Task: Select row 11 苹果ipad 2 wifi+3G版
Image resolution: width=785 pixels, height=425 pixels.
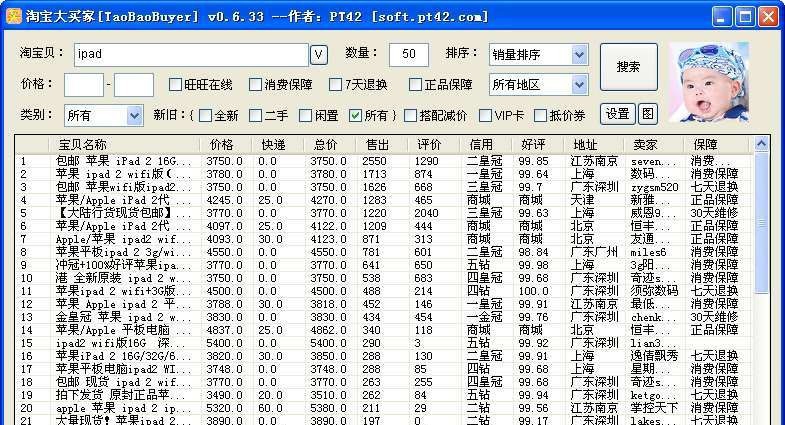Action: point(383,291)
